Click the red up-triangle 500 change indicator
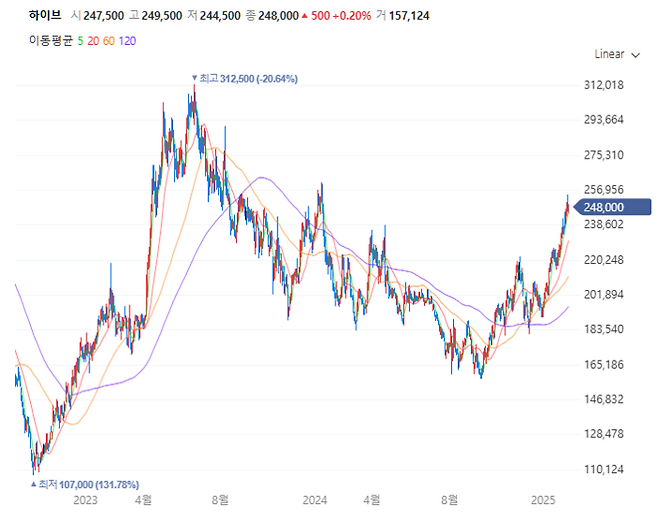Screen dimensions: 658x522 coord(313,15)
